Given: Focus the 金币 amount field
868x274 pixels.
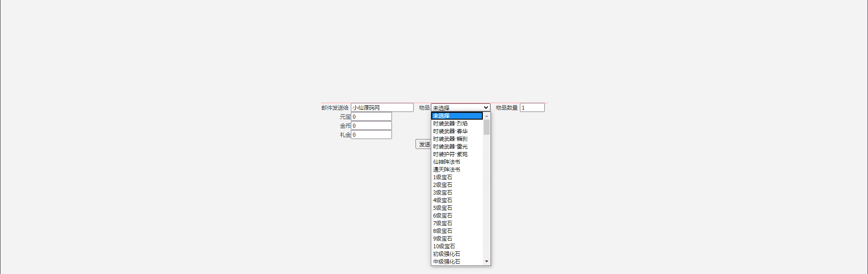Looking at the screenshot, I should 371,125.
